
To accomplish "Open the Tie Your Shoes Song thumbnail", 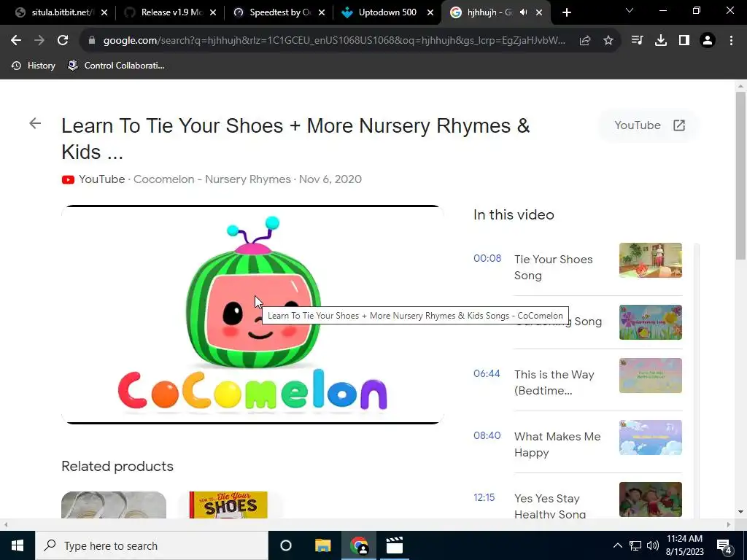I will 650,260.
